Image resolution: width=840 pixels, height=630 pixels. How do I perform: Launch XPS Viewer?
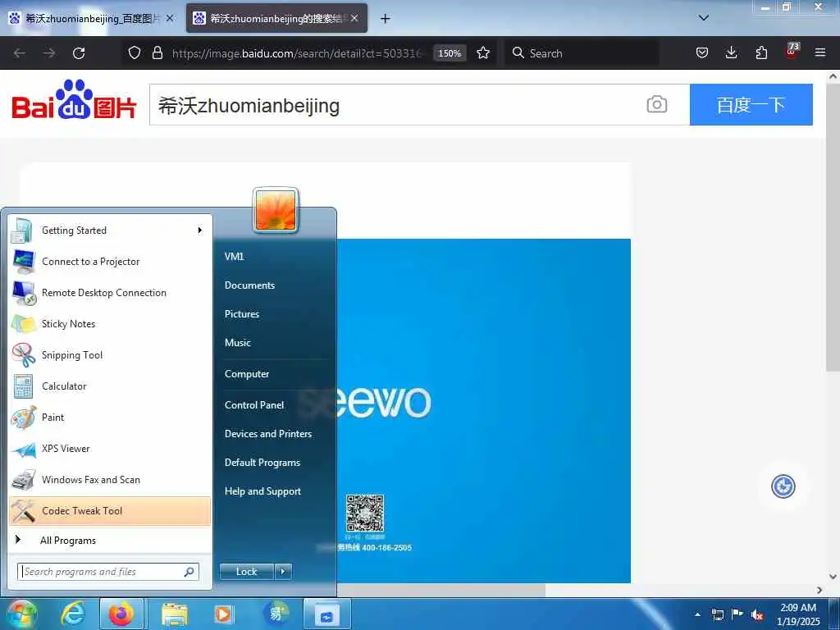tap(110, 449)
